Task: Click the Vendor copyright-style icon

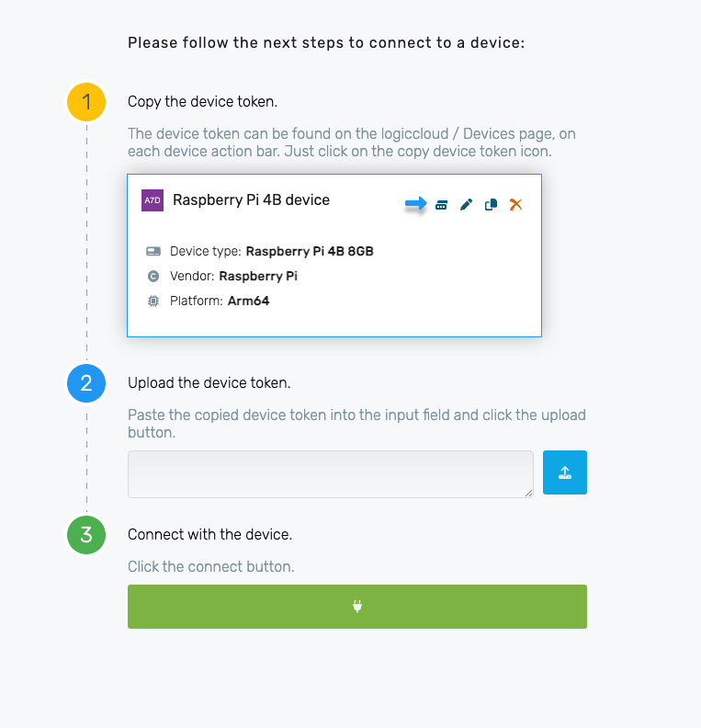Action: (x=153, y=276)
